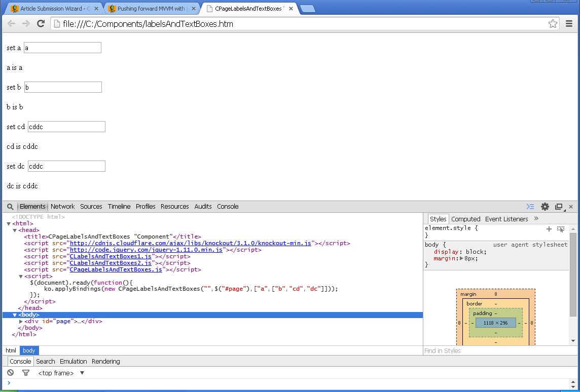Open the Resources panel
This screenshot has height=392, width=580.
pyautogui.click(x=174, y=207)
